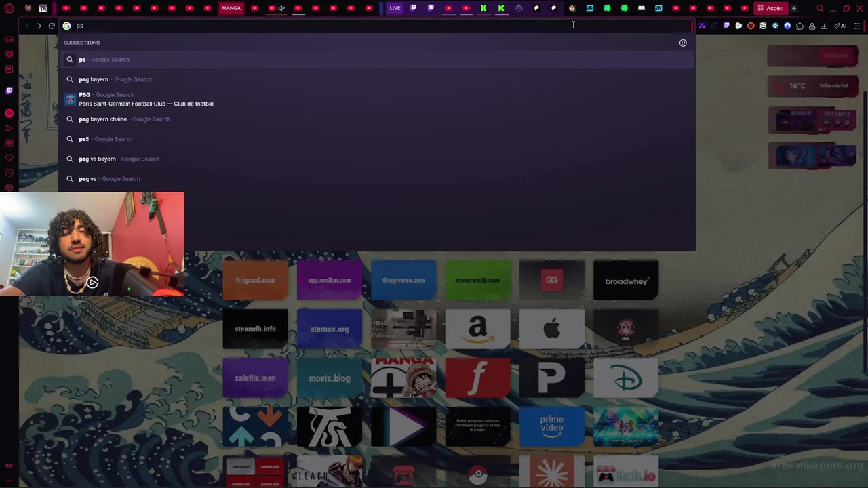Open the pinned tab next to Opera logo
The image size is (868, 488).
click(x=27, y=8)
